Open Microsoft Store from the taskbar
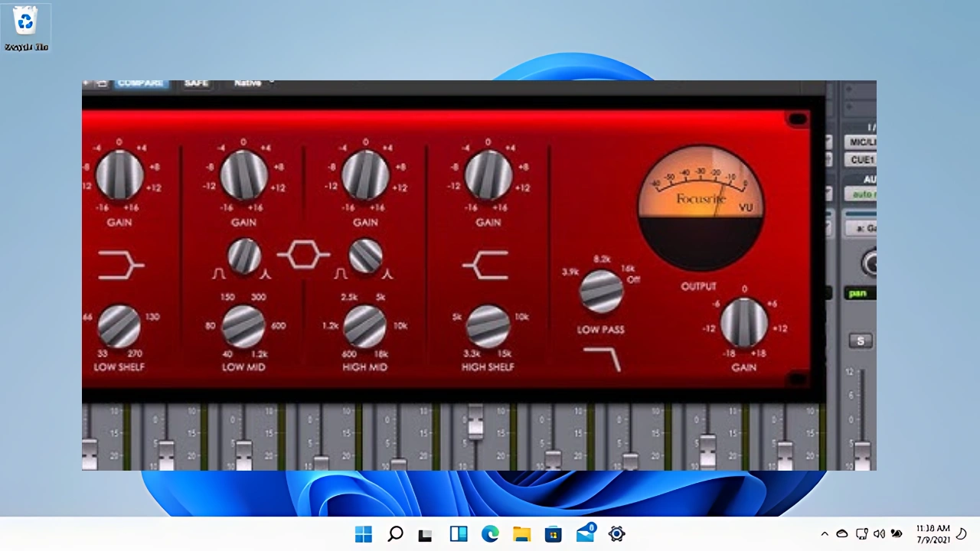 pos(554,534)
